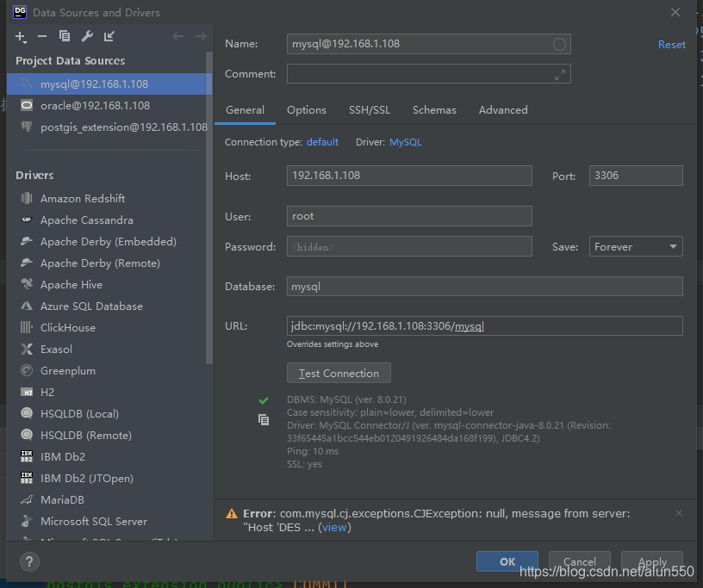Navigate forward with right arrow
The height and width of the screenshot is (588, 703).
coord(201,36)
